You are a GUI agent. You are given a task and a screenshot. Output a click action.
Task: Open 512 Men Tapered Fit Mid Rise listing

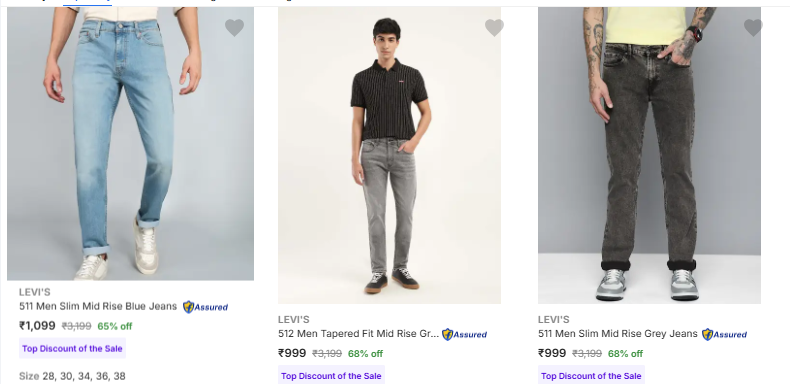[358, 334]
